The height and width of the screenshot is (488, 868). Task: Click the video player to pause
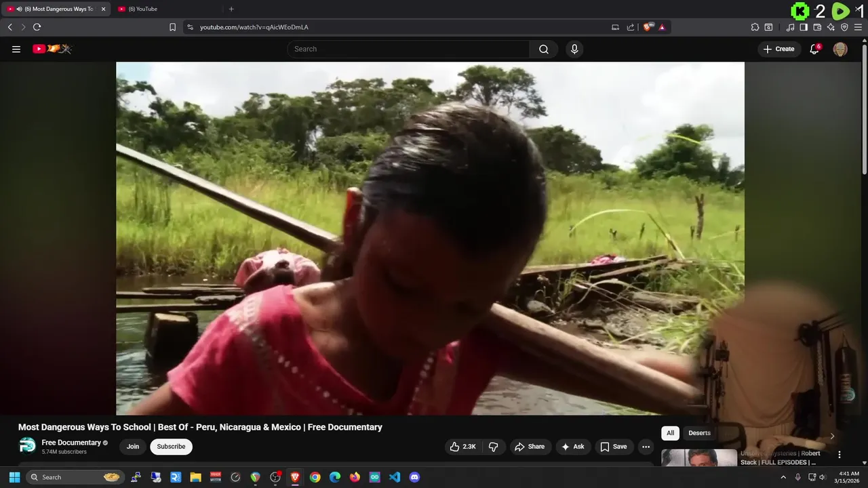[430, 238]
